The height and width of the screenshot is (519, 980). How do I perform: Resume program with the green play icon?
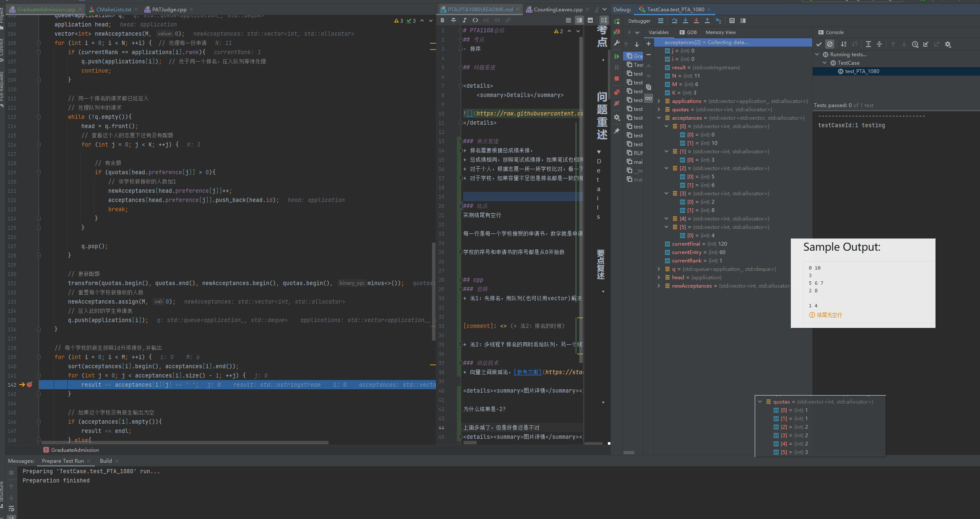[x=616, y=56]
